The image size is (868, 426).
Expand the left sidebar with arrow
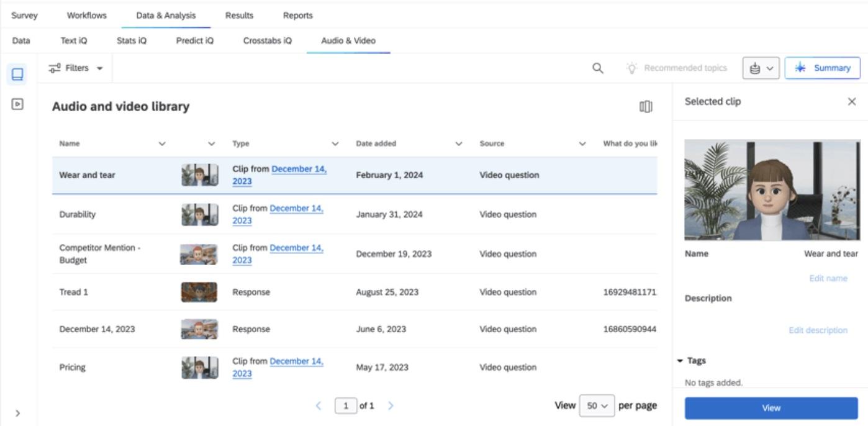[x=17, y=412]
